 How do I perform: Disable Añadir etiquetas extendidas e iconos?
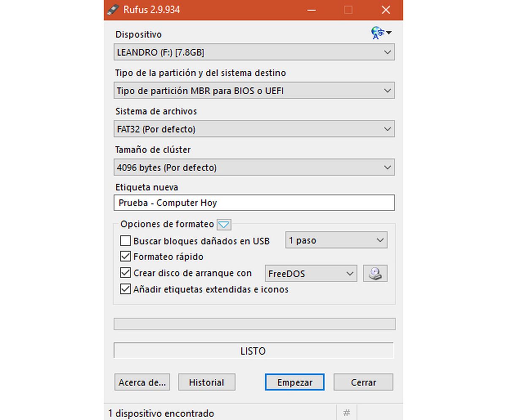coord(125,289)
